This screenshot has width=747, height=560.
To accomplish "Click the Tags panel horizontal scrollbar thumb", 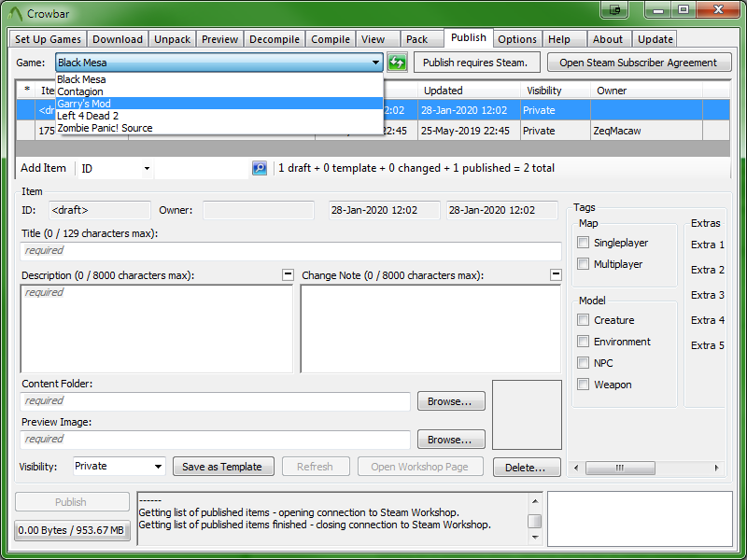I will [x=620, y=468].
